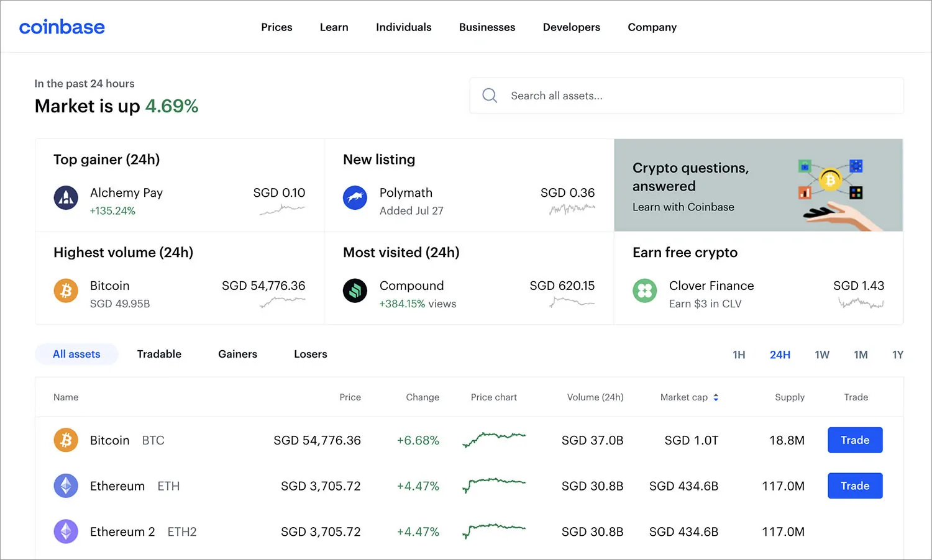Click the Trade button for Bitcoin

tap(855, 440)
